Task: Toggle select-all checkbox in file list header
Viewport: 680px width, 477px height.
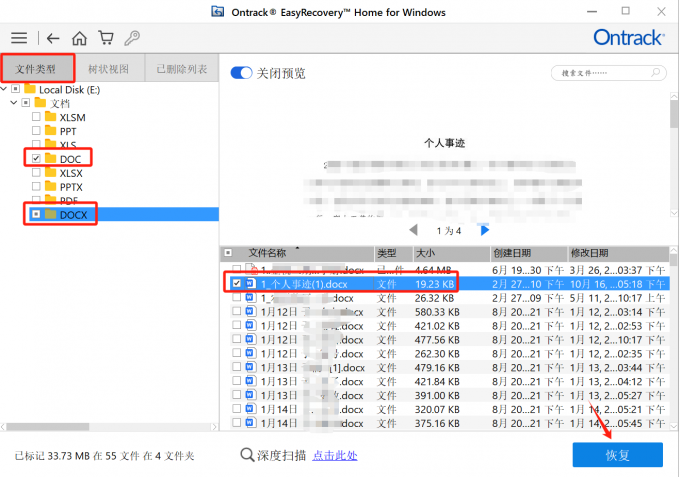Action: pyautogui.click(x=228, y=253)
